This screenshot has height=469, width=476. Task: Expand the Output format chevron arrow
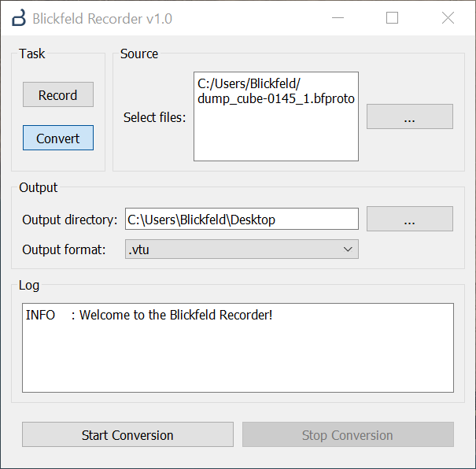click(348, 249)
